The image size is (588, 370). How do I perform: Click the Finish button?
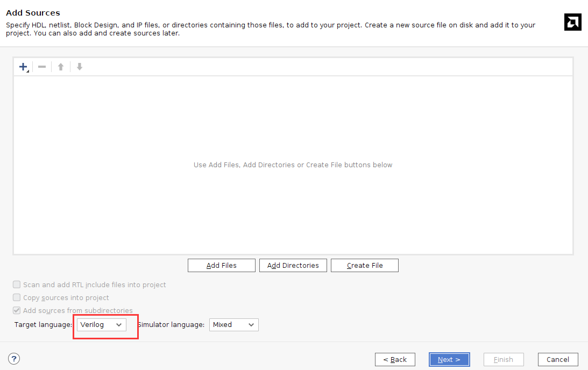point(503,359)
